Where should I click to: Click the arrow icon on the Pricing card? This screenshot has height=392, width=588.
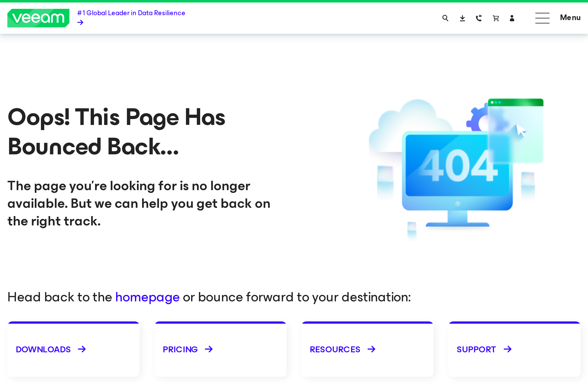pos(209,349)
